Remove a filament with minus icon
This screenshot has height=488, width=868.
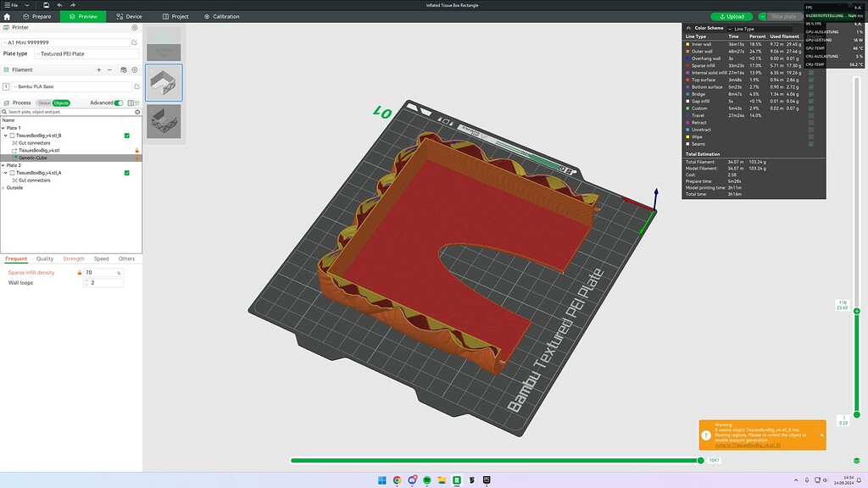109,69
